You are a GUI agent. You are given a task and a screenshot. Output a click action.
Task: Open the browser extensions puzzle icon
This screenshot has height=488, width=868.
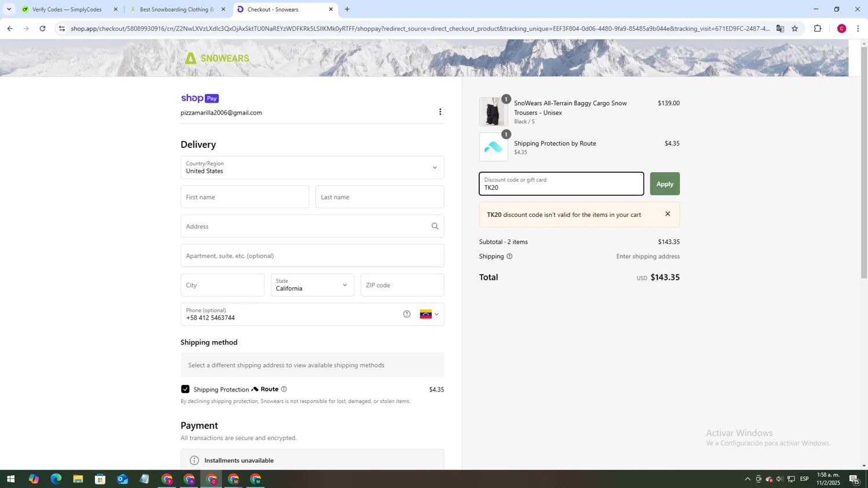click(x=818, y=28)
